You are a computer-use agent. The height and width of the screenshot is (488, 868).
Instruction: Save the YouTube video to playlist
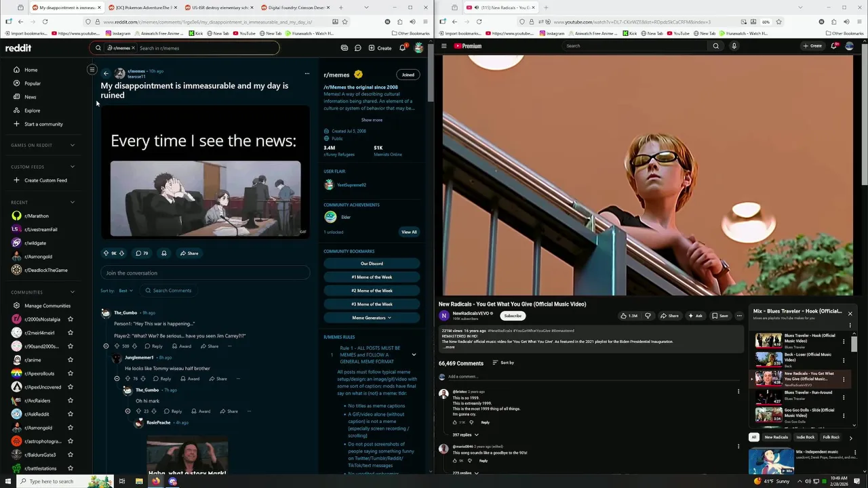point(720,316)
